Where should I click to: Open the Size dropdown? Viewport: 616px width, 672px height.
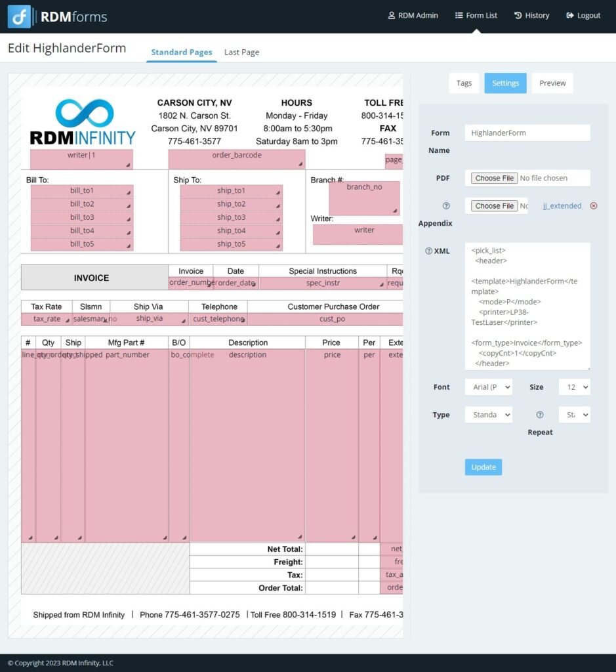coord(573,387)
